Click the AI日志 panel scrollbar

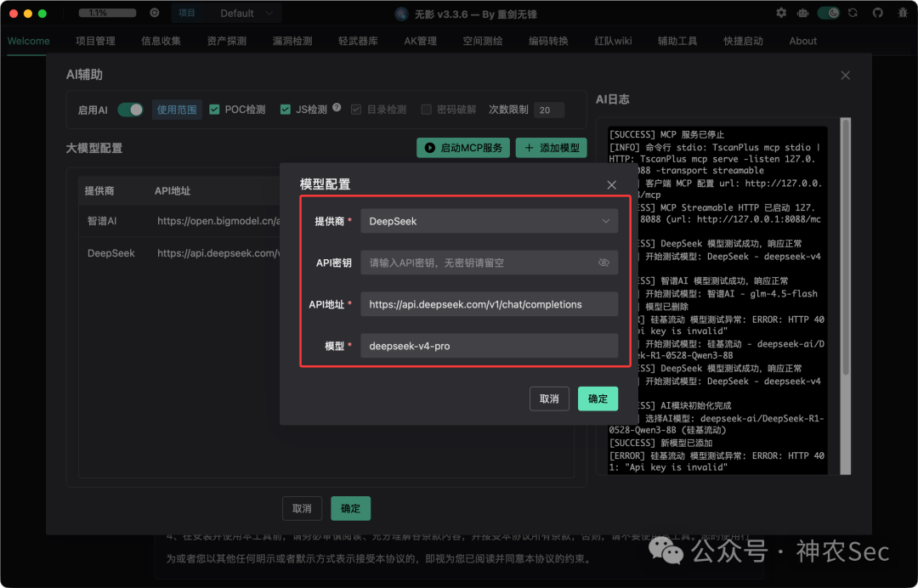point(845,246)
